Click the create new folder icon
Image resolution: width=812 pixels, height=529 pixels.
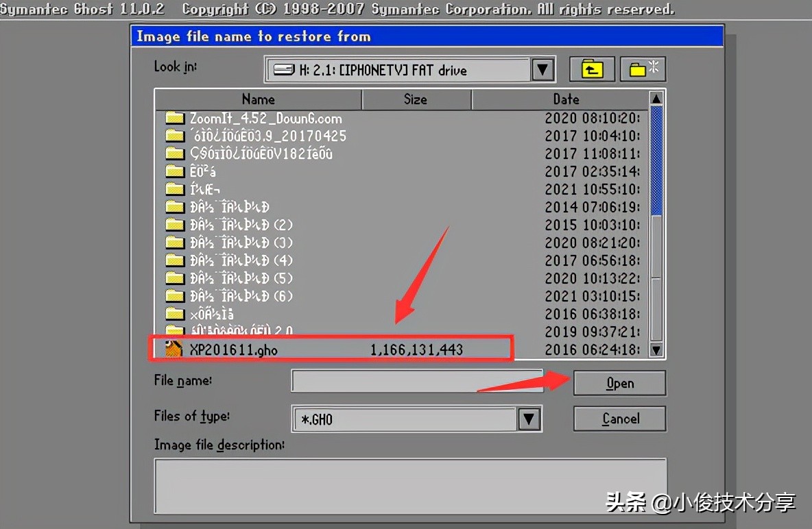(642, 69)
